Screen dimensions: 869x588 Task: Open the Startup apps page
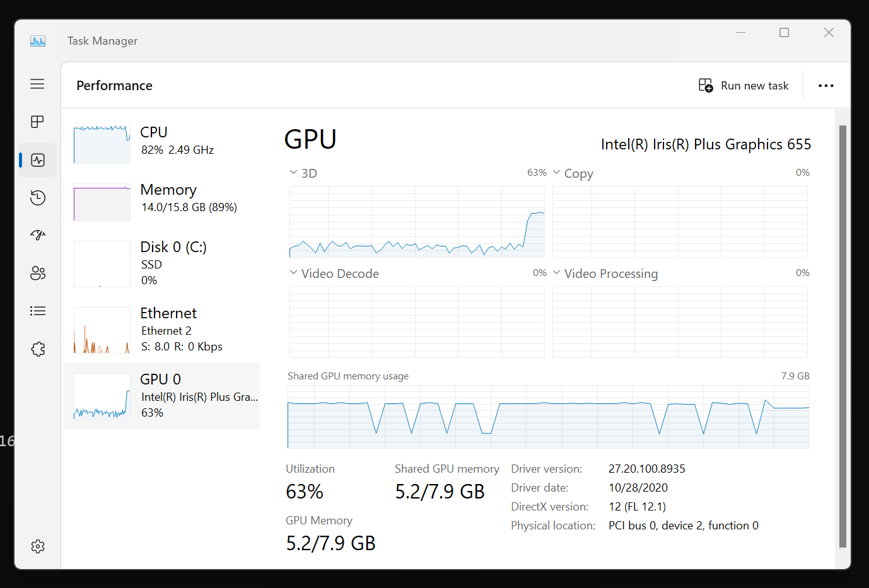tap(37, 235)
